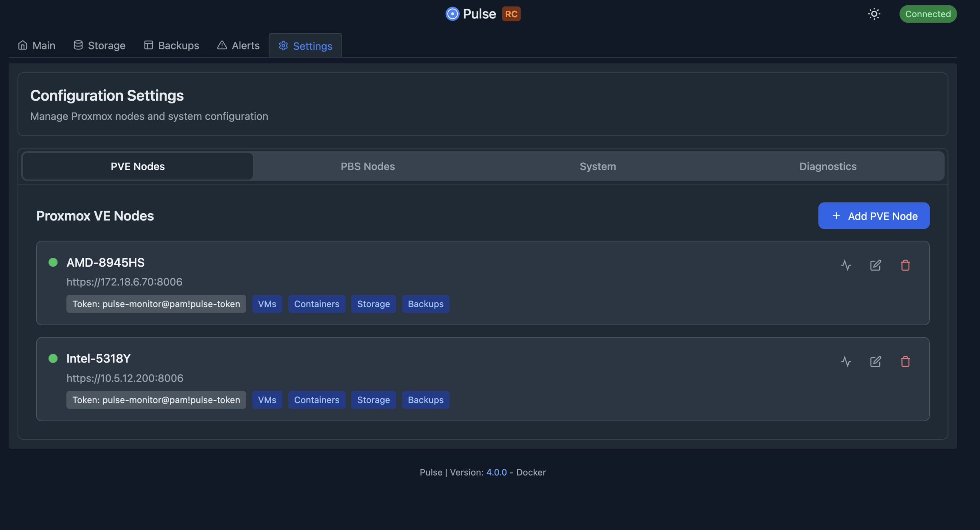The image size is (980, 530).
Task: Click VMs tag on Intel-5318Y
Action: click(267, 400)
